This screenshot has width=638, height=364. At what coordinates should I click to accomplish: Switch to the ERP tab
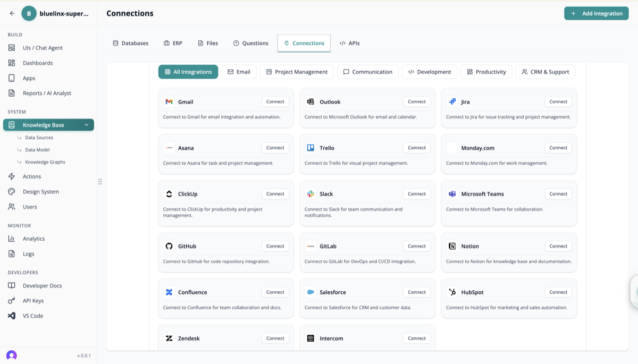click(x=173, y=43)
